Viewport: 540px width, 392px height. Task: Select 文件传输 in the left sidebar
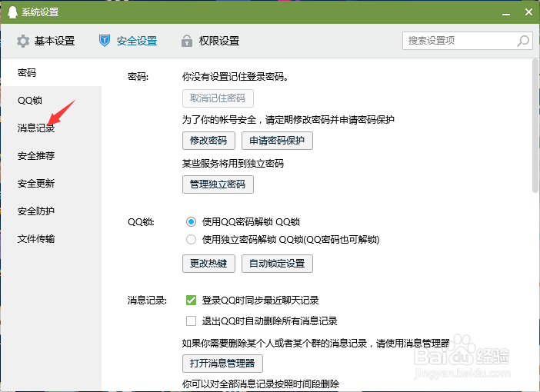coord(52,239)
